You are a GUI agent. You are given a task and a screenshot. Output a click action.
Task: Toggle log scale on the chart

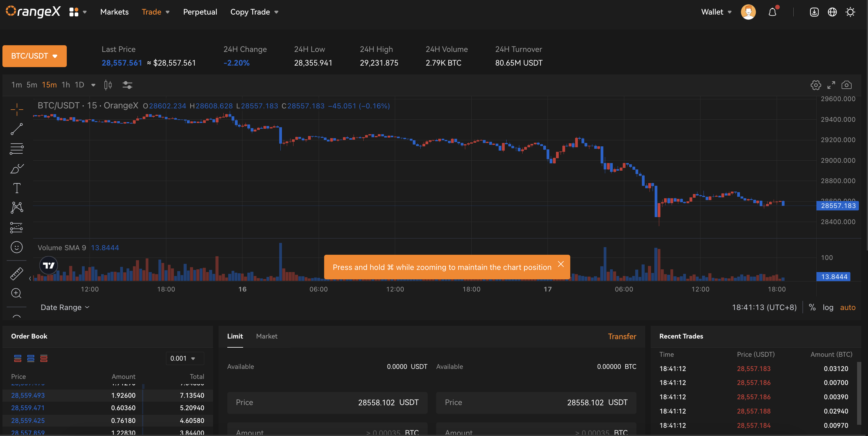(x=828, y=307)
